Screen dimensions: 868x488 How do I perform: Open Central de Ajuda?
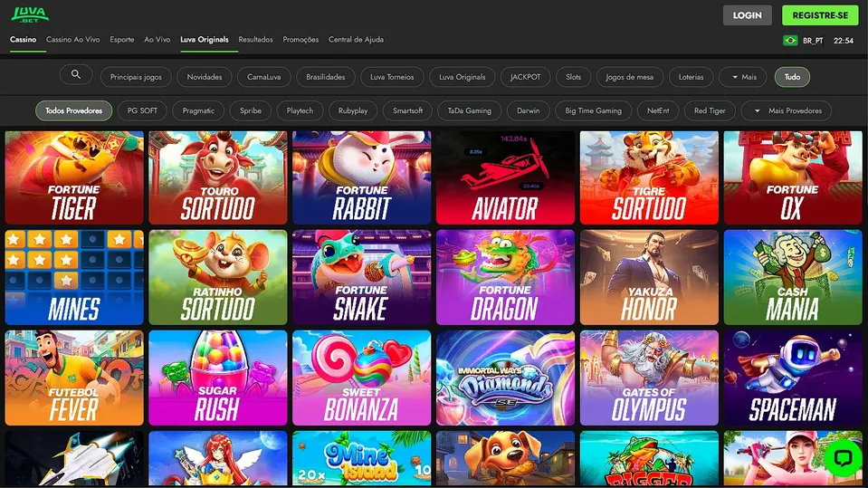356,39
